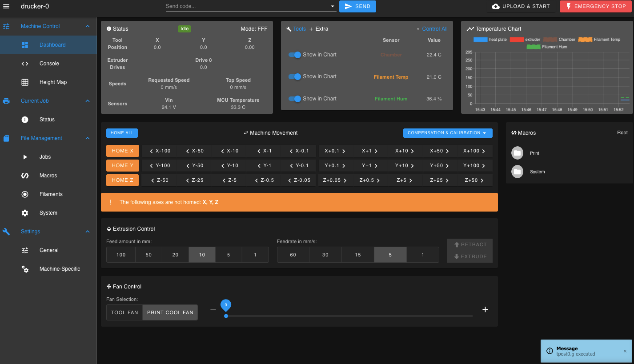634x364 pixels.
Task: Click the Home Y button
Action: point(123,165)
